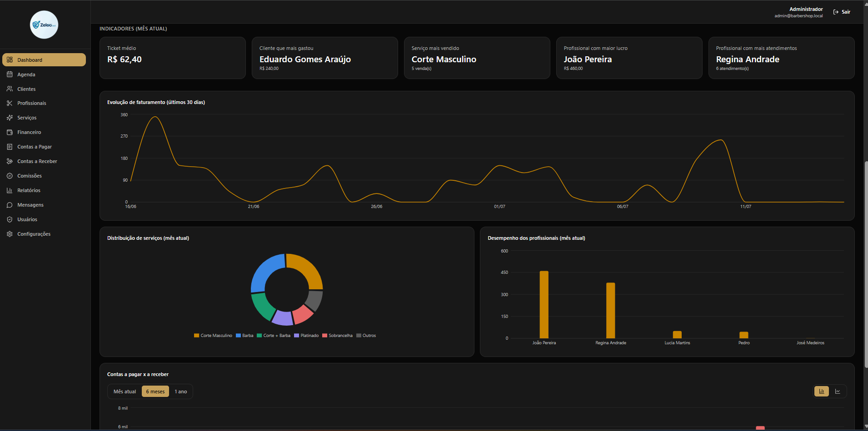Select the 6 meses period filter
Screen dimensions: 868x431
pyautogui.click(x=155, y=391)
